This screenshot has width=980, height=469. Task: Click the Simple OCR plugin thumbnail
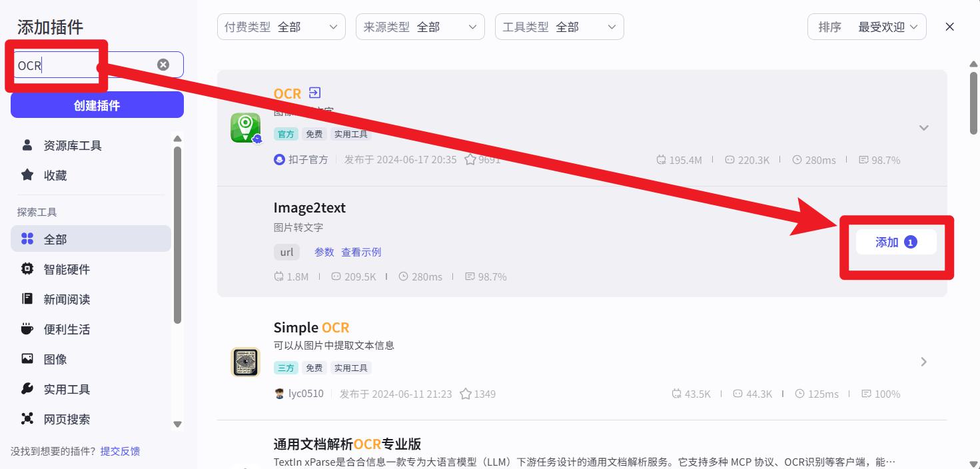(245, 362)
